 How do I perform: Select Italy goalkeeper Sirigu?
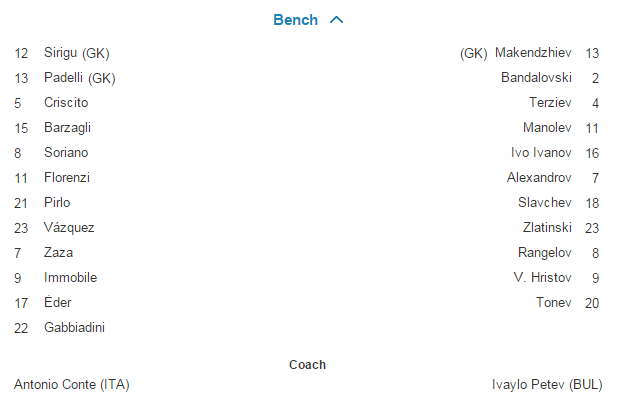[76, 53]
